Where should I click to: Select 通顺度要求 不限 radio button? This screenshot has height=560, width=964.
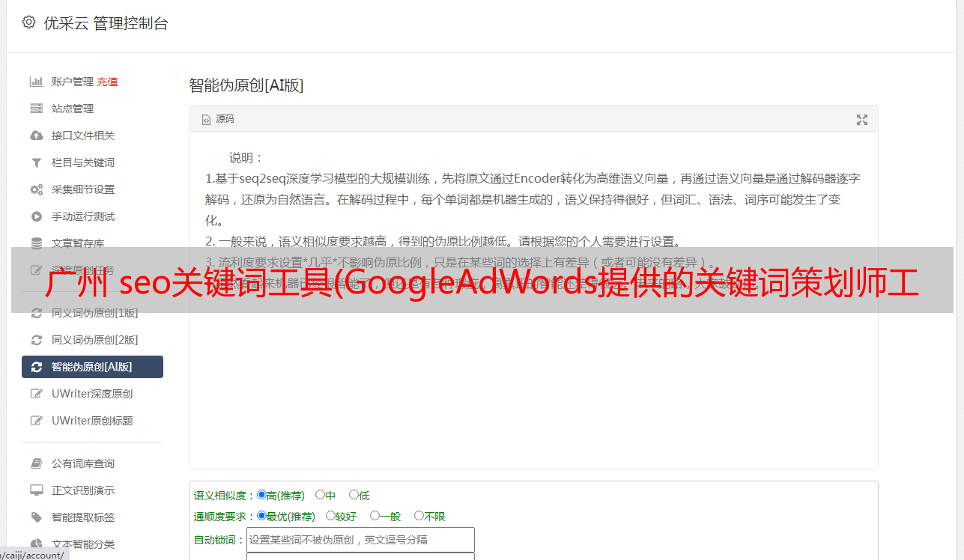[x=419, y=516]
